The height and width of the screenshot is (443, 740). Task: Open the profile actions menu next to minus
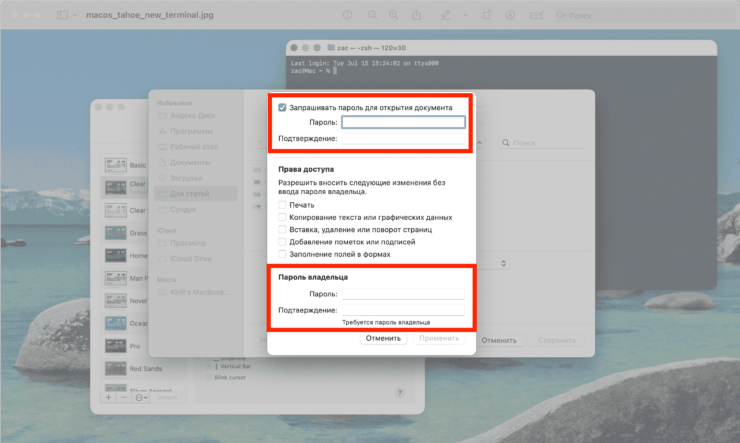click(141, 397)
